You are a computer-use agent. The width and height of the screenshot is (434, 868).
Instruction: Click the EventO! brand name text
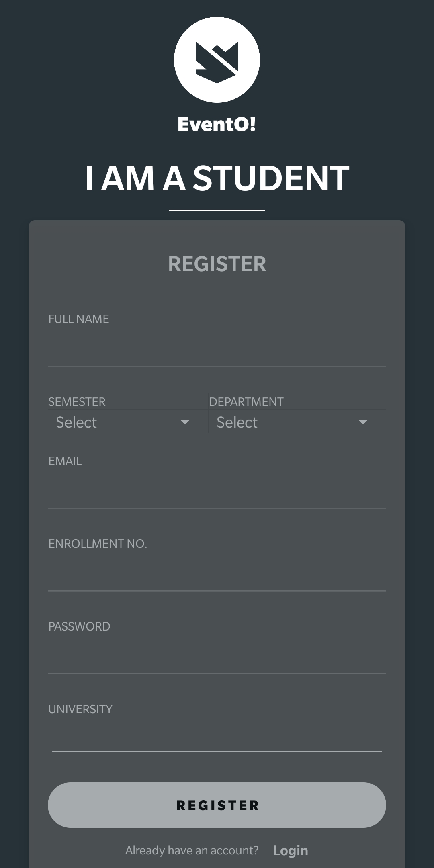tap(217, 124)
